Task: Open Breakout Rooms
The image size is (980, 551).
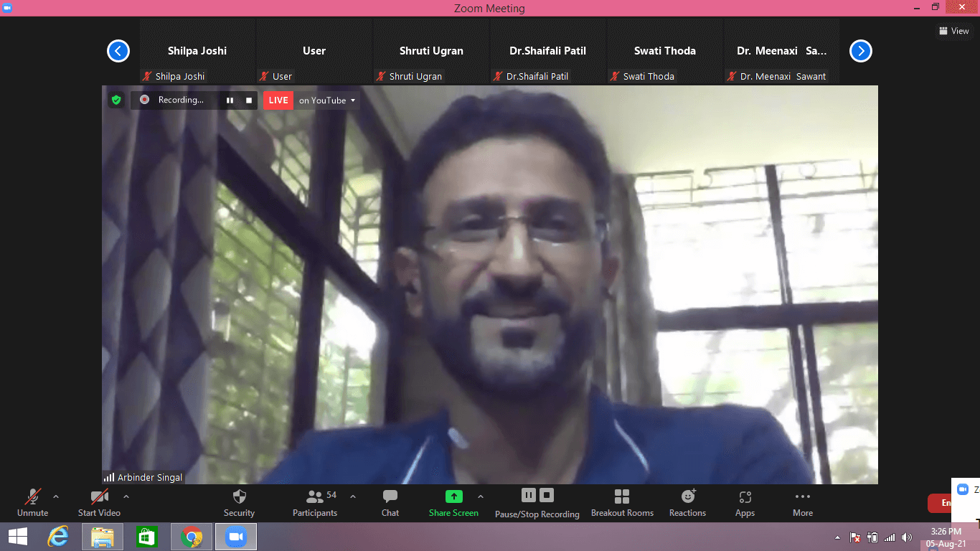Action: click(622, 502)
